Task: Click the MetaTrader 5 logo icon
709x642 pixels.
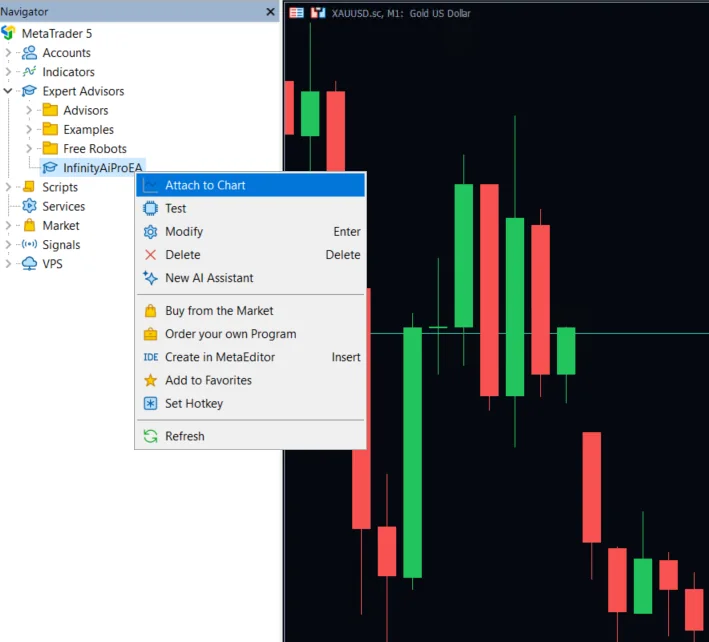Action: tap(8, 33)
